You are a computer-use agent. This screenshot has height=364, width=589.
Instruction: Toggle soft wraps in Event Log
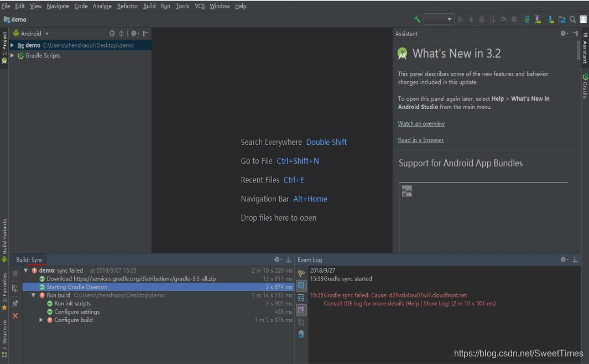click(x=301, y=298)
